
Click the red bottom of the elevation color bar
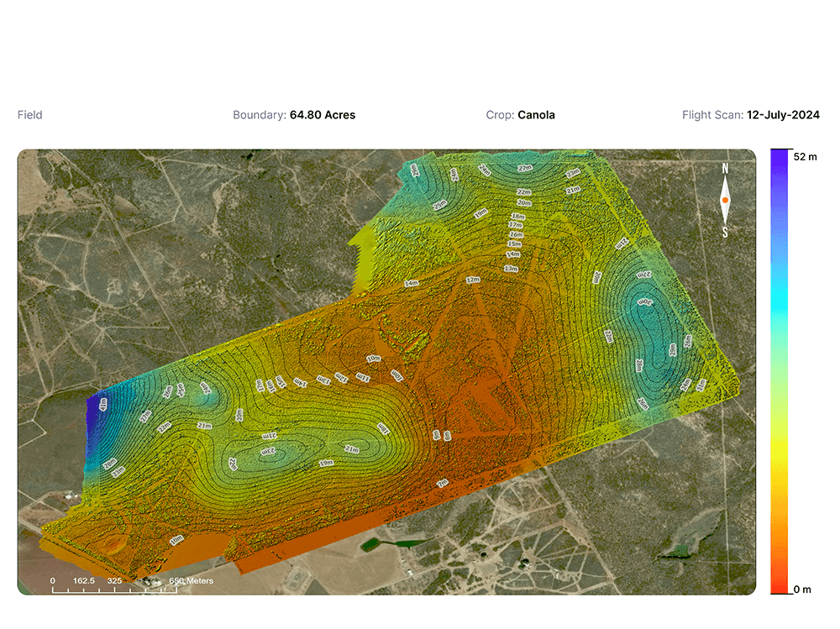780,588
